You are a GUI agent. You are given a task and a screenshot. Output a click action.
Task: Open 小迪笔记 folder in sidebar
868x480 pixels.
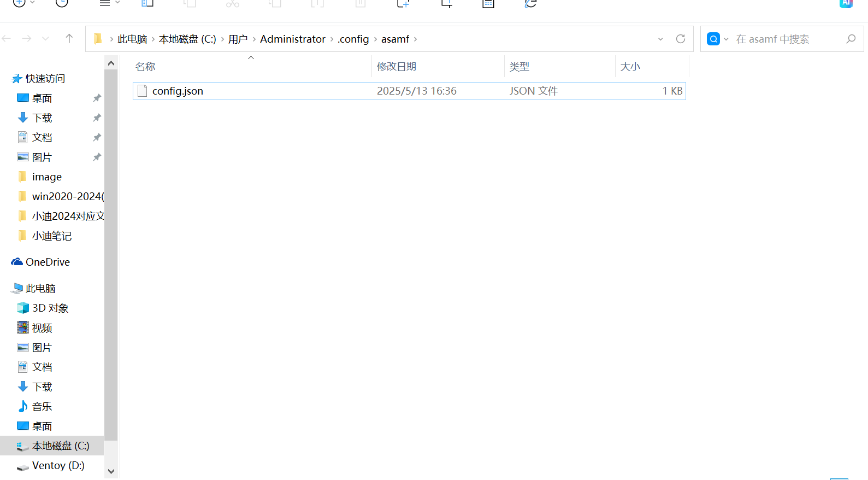click(52, 236)
